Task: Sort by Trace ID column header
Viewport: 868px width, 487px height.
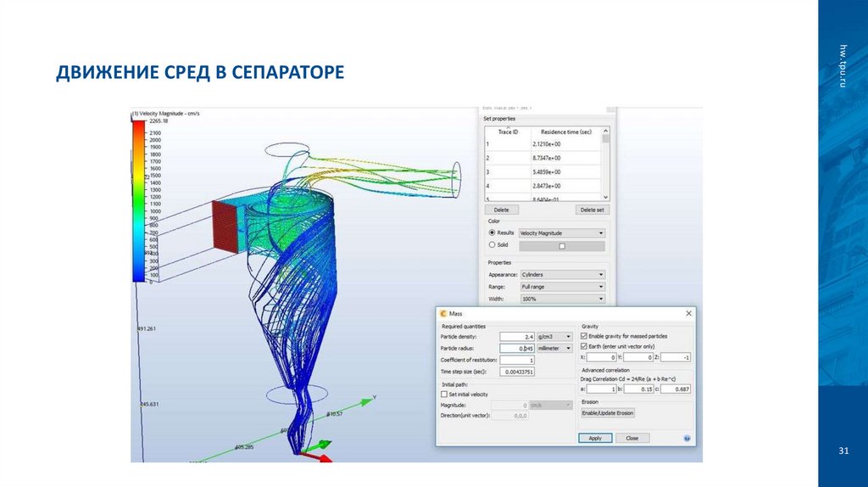Action: [x=509, y=132]
